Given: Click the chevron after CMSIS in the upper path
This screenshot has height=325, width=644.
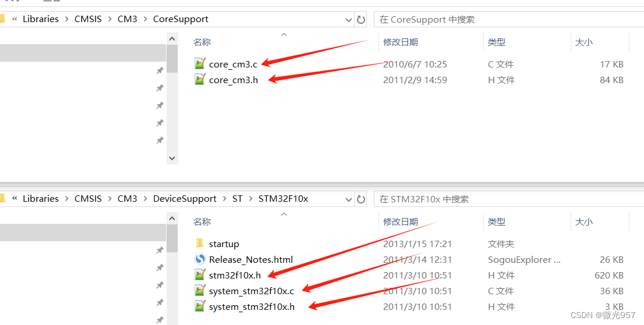Looking at the screenshot, I should [109, 19].
